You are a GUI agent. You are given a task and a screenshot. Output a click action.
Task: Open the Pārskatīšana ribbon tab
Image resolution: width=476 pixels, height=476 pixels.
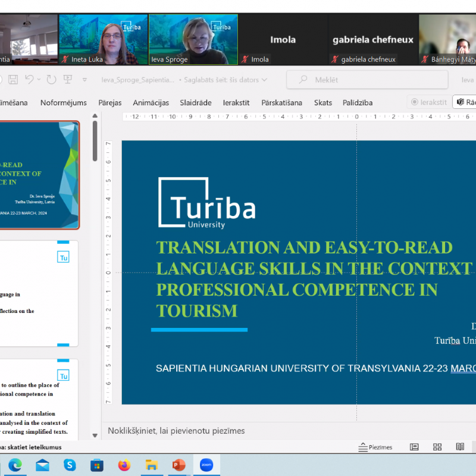pyautogui.click(x=281, y=102)
